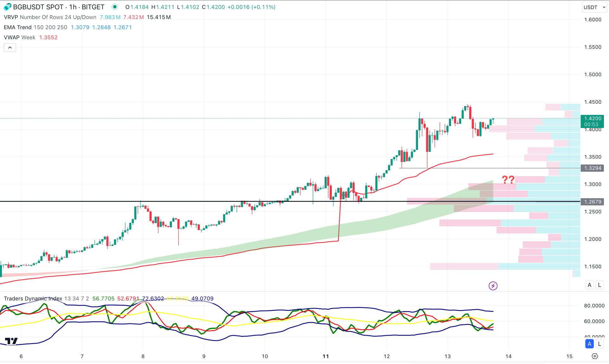This screenshot has width=609, height=364.
Task: Open chart time axis settings gear
Action: [595, 356]
